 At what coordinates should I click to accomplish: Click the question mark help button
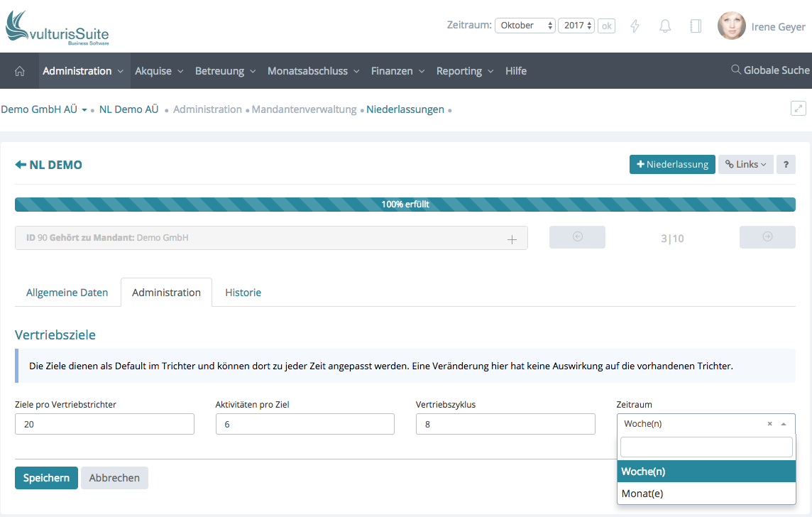pyautogui.click(x=786, y=165)
